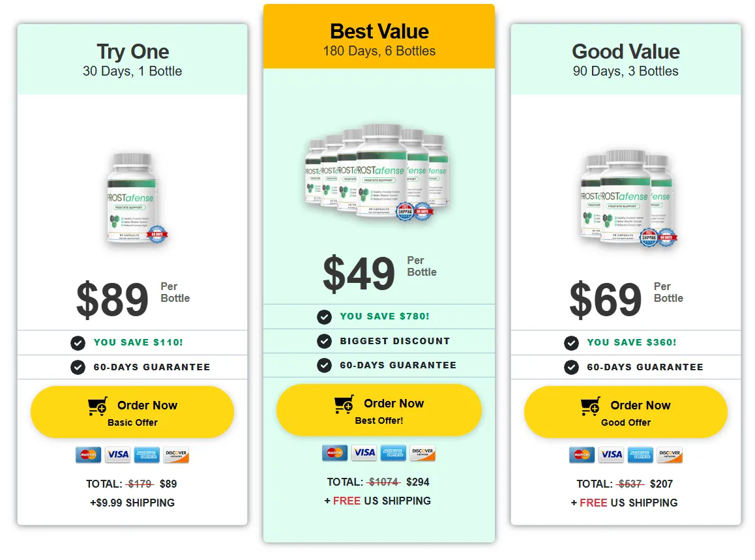Select the Try One plan header

[x=132, y=60]
